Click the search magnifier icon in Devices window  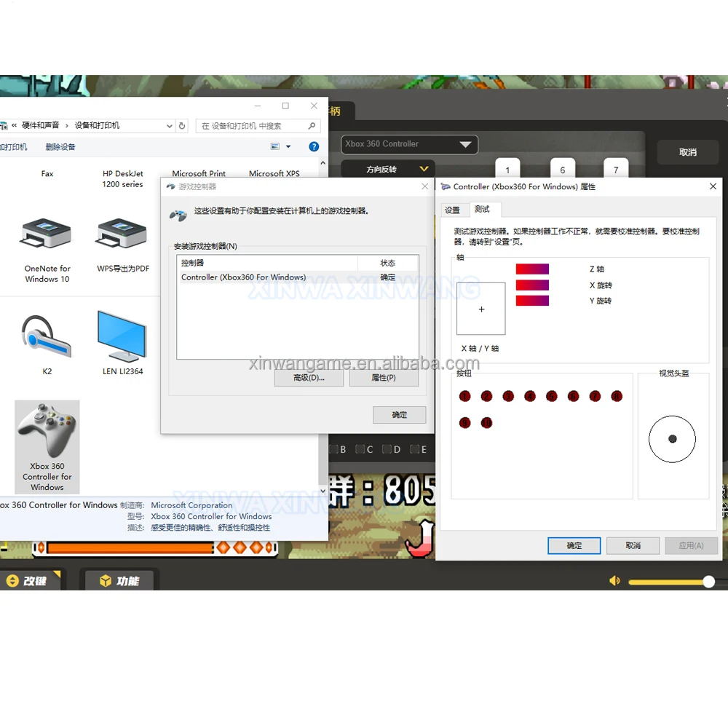coord(312,126)
